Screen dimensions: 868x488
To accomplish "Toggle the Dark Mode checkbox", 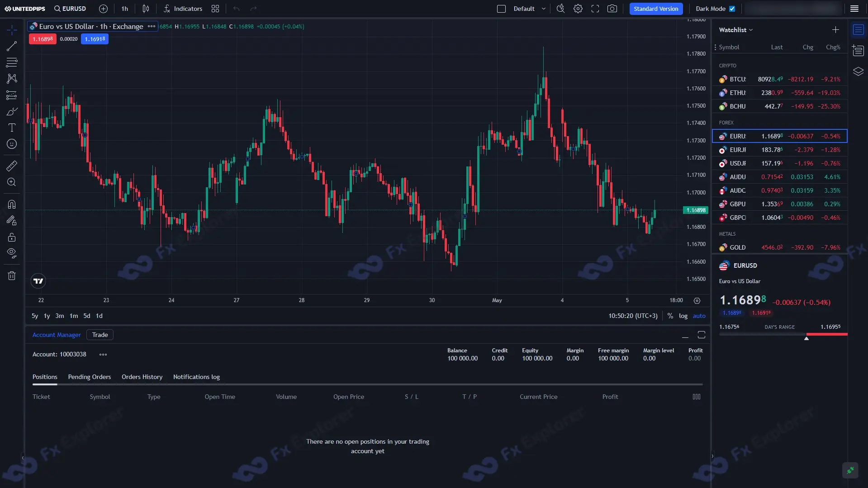I will point(732,9).
